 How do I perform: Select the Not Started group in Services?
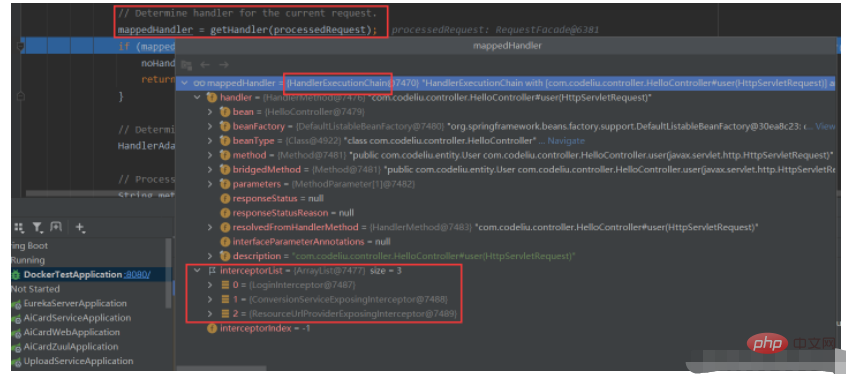[36, 289]
